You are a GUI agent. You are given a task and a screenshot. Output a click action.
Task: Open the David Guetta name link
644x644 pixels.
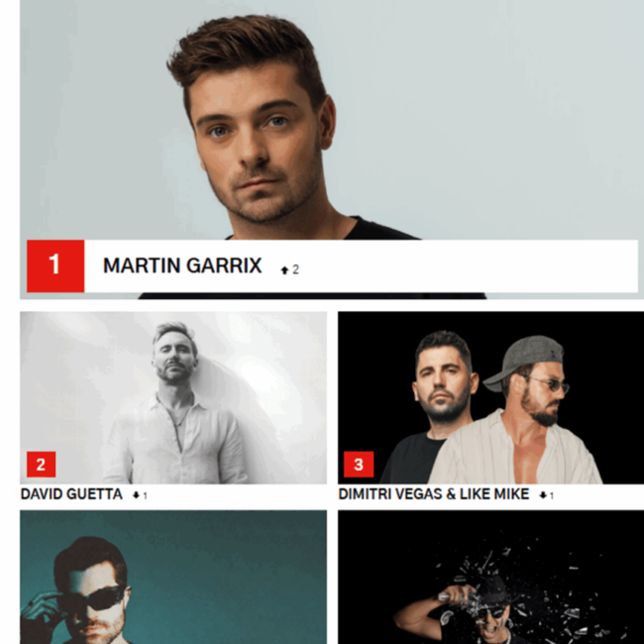71,493
